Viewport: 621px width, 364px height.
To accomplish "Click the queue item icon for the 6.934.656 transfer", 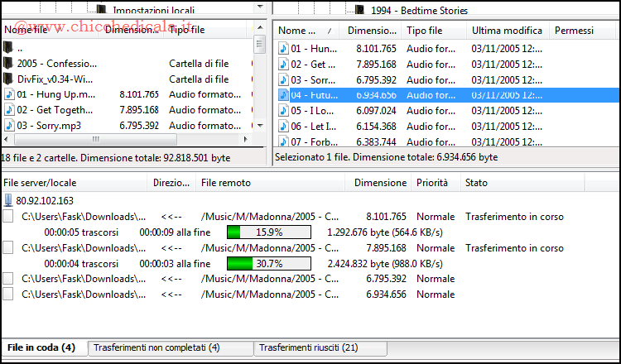I will (8, 295).
